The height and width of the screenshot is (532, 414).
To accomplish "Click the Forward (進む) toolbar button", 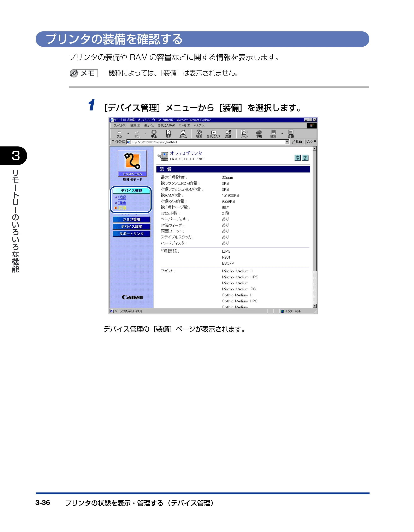I will (x=137, y=134).
